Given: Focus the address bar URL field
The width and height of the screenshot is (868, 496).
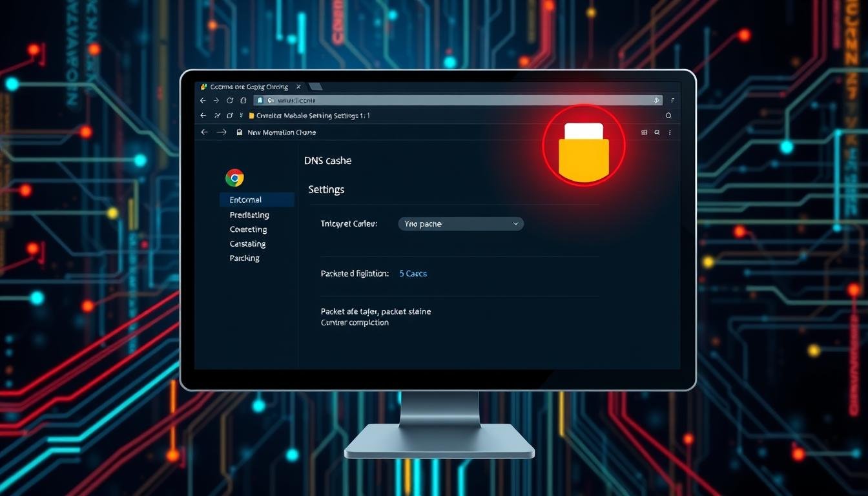Looking at the screenshot, I should (x=459, y=101).
